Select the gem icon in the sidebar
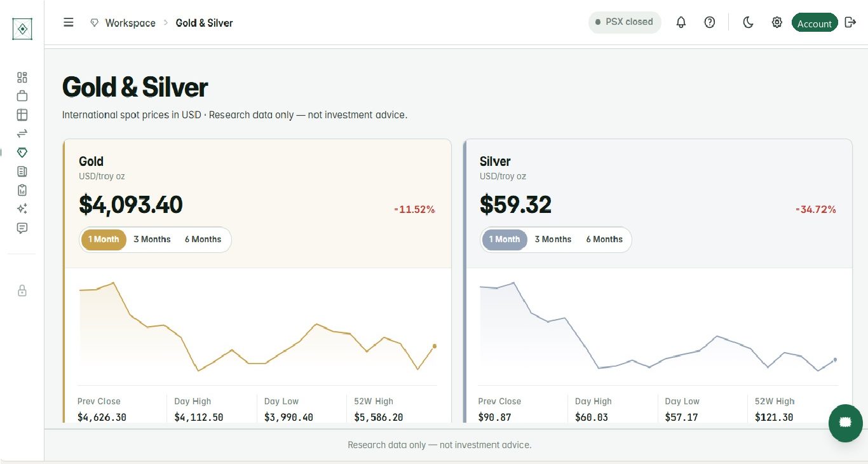Image resolution: width=868 pixels, height=464 pixels. 22,153
